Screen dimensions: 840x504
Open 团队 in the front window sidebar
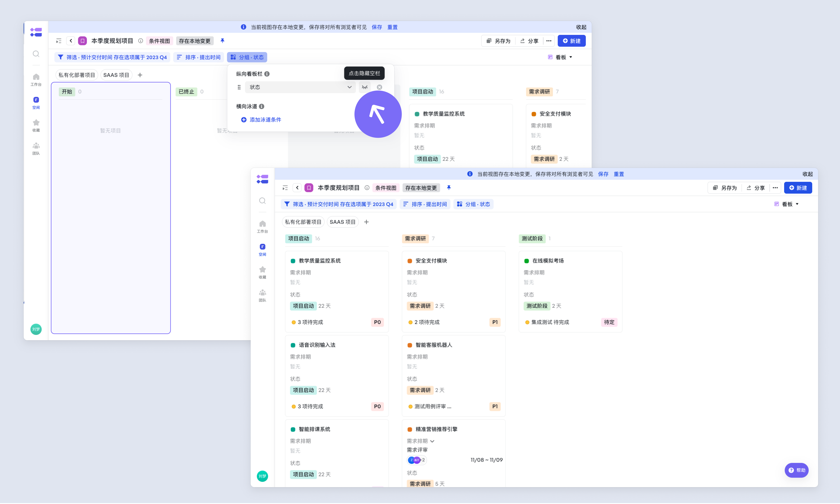click(262, 295)
